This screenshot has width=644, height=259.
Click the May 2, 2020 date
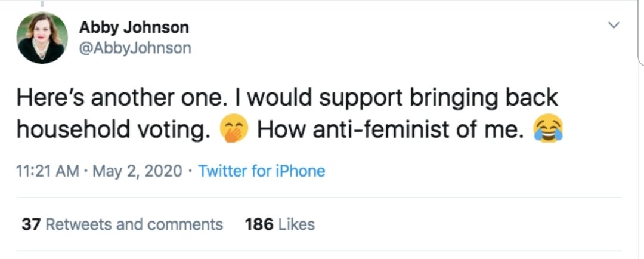pos(137,172)
